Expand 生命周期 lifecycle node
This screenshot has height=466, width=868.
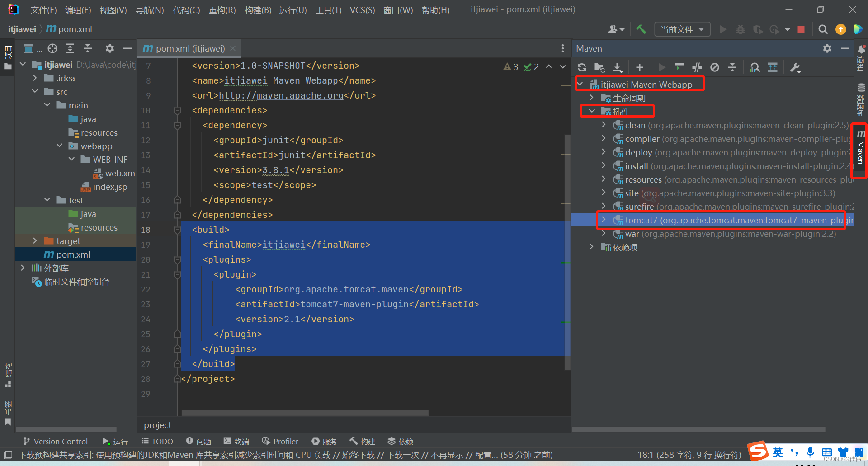click(x=591, y=98)
